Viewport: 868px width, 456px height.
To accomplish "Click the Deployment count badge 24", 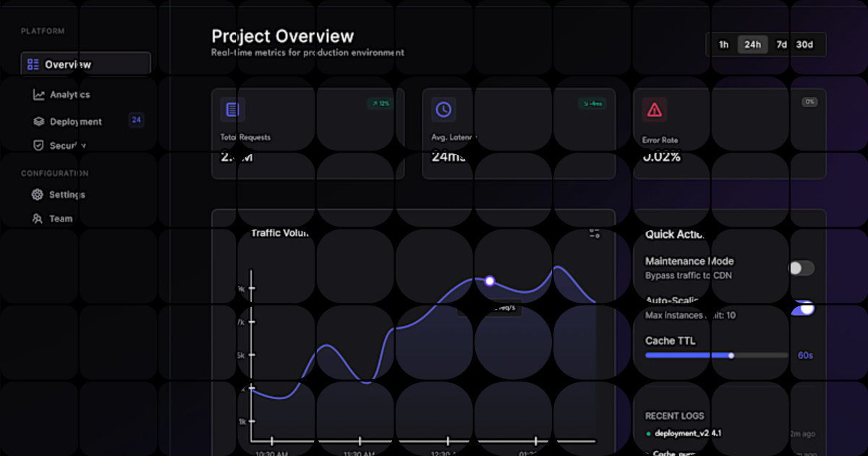I will click(x=136, y=120).
